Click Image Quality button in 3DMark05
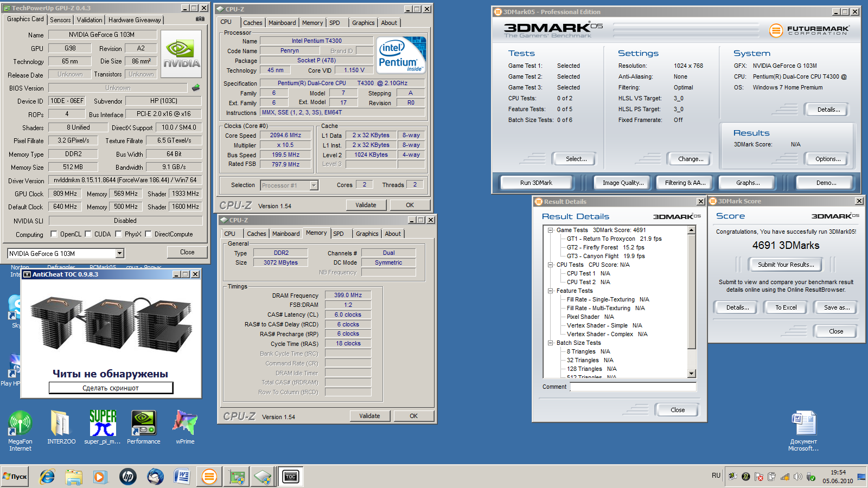Viewport: 868px width, 488px height. [x=623, y=183]
